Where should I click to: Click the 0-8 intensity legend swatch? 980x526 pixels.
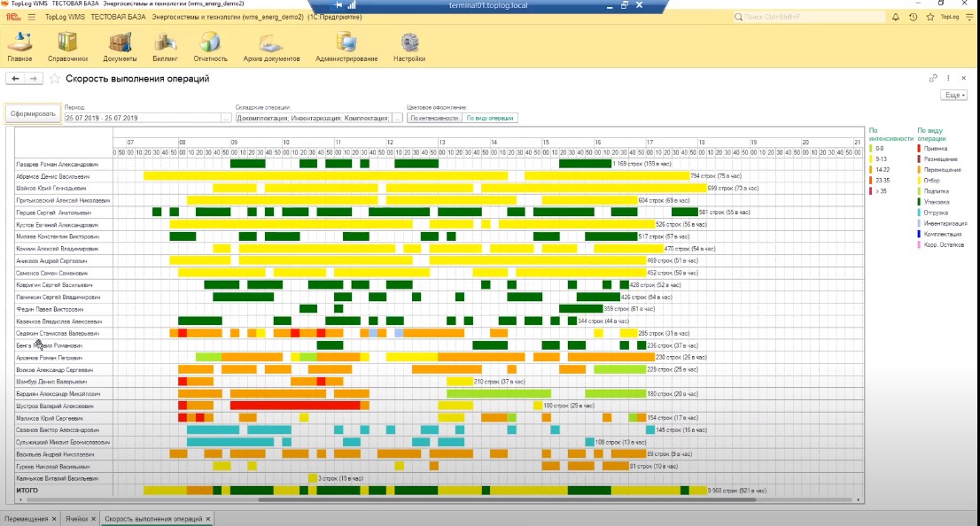pyautogui.click(x=871, y=149)
